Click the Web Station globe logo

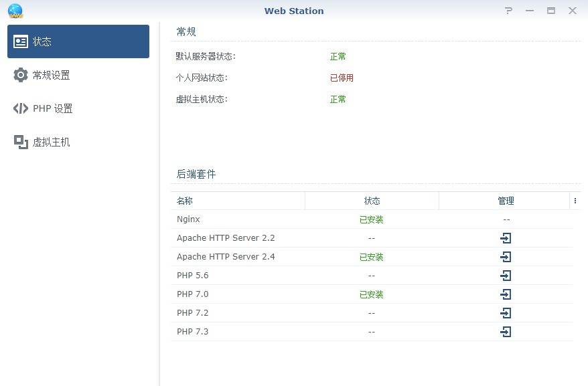pos(15,11)
